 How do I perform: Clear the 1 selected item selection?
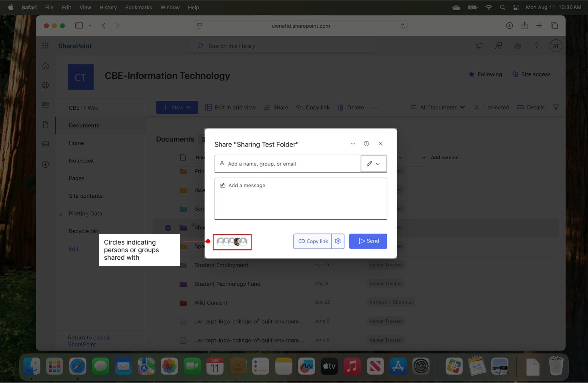[477, 108]
